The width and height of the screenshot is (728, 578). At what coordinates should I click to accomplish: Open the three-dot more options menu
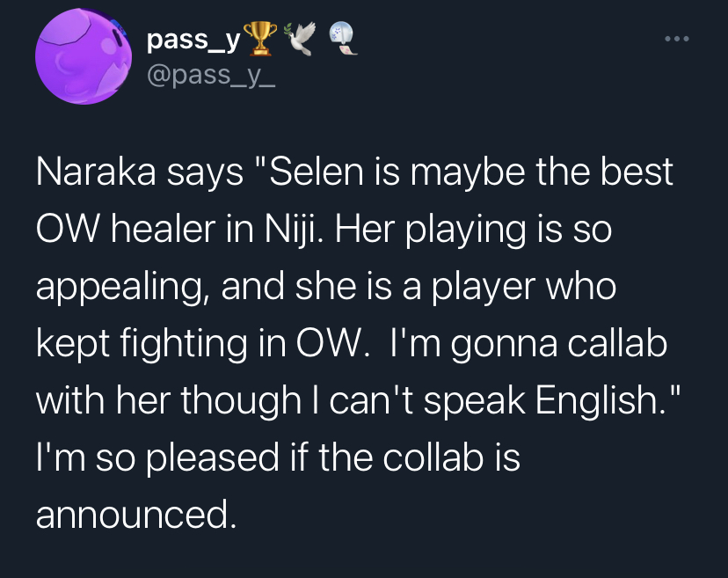click(676, 39)
